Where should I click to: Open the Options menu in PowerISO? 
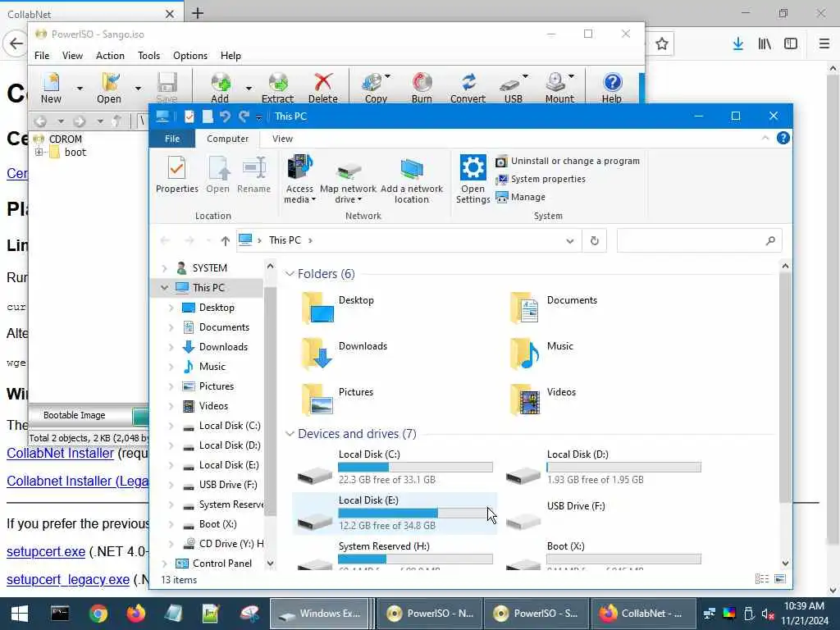tap(190, 56)
